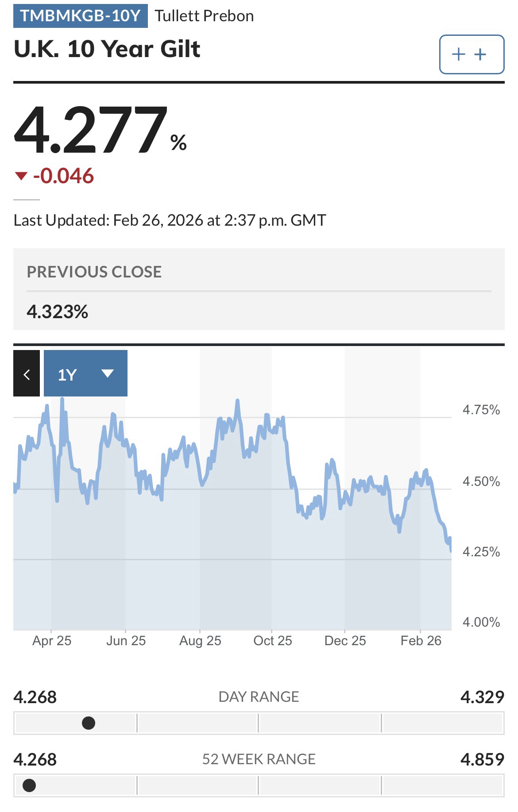Click the back chevron arrow on chart
Viewport: 518px width, 812px height.
(27, 373)
